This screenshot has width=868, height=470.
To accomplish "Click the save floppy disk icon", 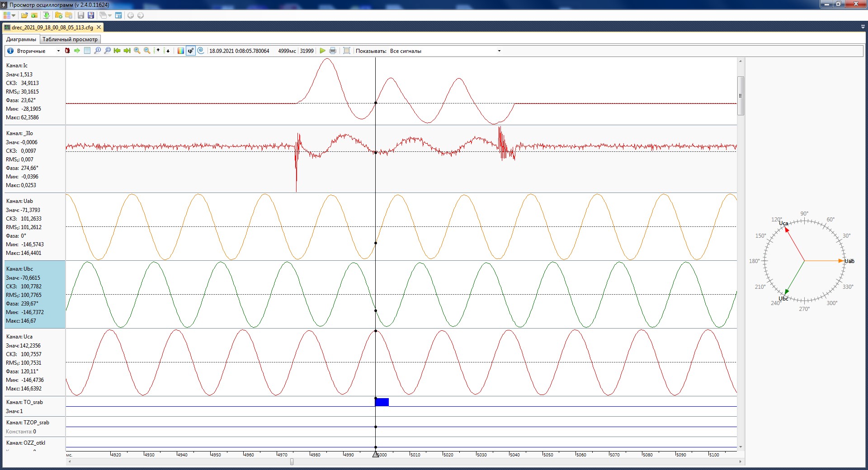I will 81,15.
